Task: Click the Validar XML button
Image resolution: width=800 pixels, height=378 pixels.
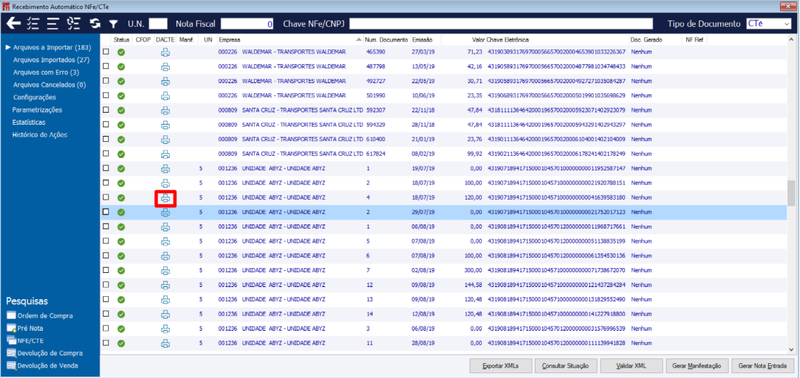Action: [631, 366]
